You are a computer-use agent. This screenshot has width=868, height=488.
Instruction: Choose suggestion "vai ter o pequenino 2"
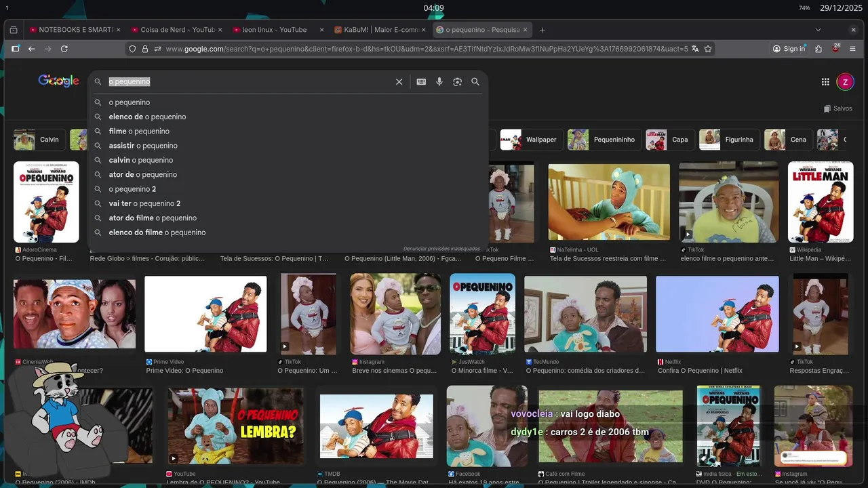click(x=288, y=203)
